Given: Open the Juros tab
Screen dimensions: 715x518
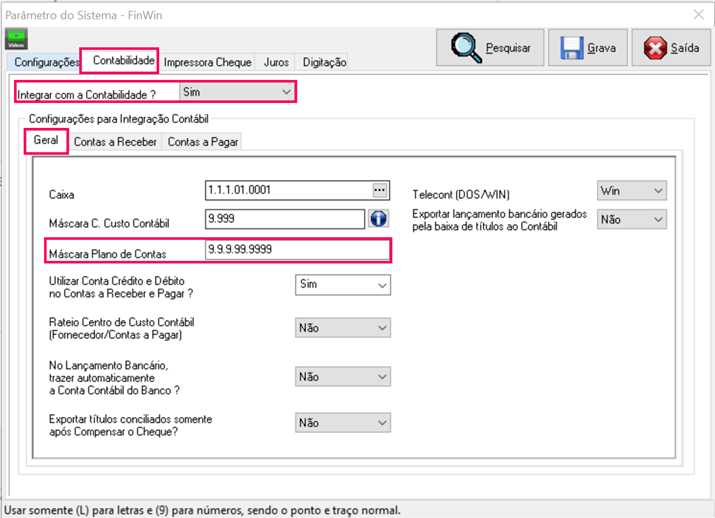Looking at the screenshot, I should tap(276, 62).
